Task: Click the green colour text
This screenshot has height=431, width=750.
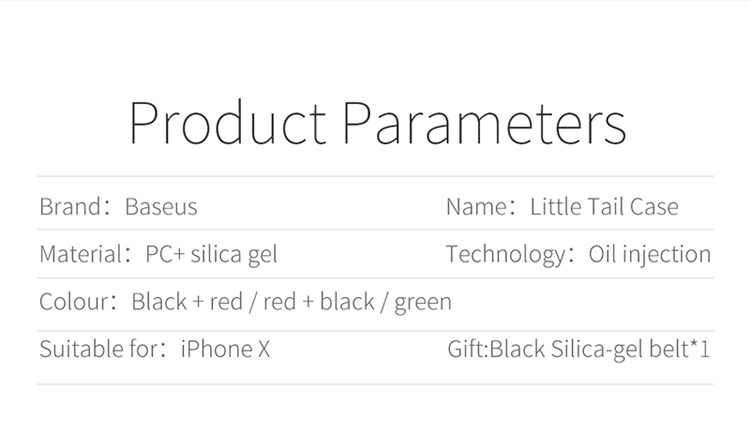Action: point(423,303)
